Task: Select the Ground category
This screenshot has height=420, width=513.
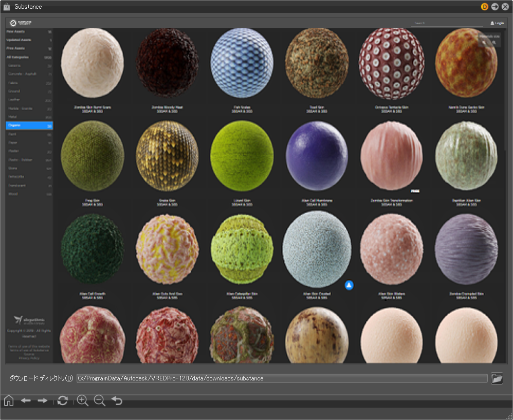Action: pyautogui.click(x=29, y=92)
